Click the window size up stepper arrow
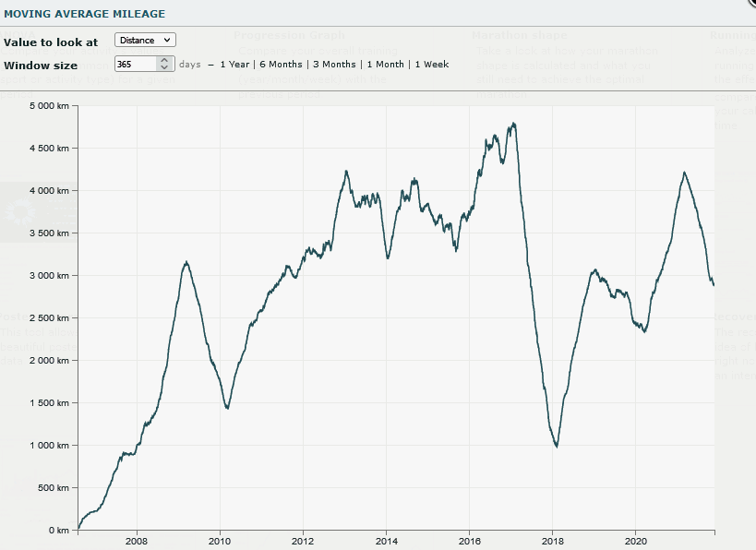The image size is (756, 550). [162, 61]
